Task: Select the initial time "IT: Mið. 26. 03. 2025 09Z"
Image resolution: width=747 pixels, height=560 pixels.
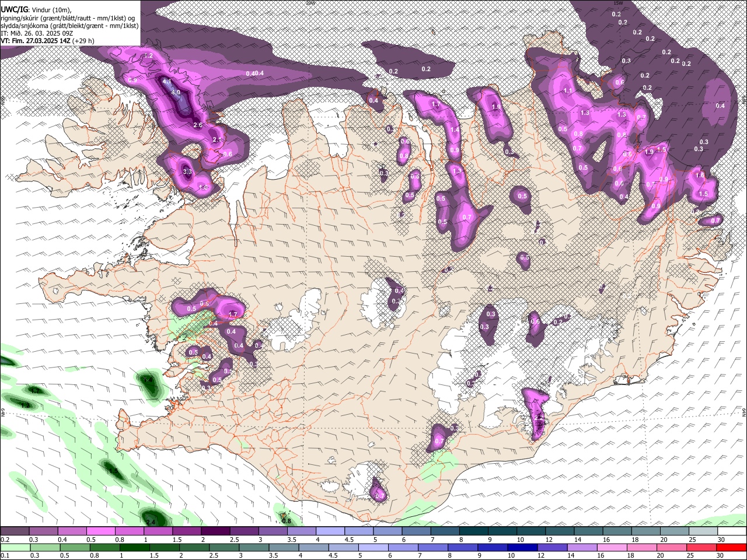Action: pyautogui.click(x=36, y=33)
